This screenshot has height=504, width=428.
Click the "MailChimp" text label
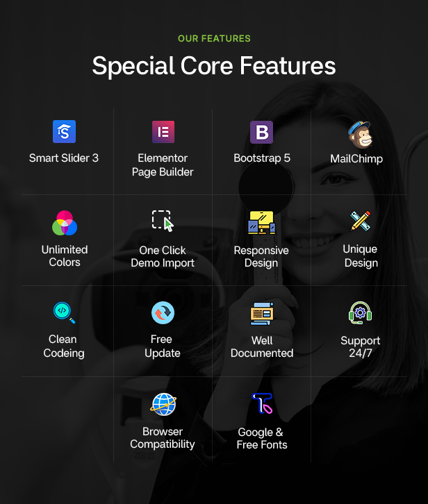(x=356, y=159)
